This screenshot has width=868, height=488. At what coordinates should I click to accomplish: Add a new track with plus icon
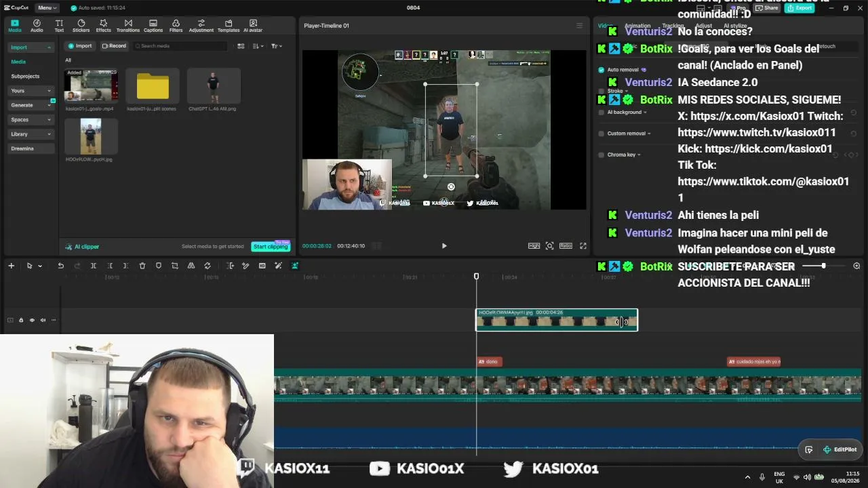11,266
